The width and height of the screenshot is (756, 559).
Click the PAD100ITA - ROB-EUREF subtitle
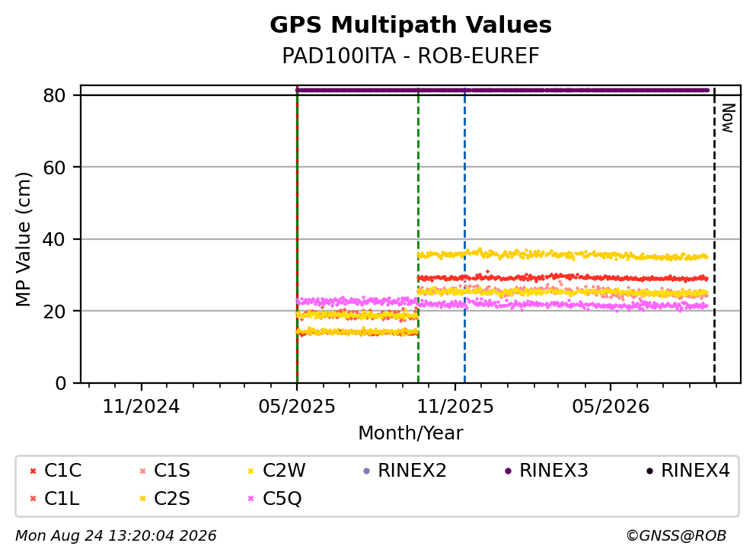(410, 56)
